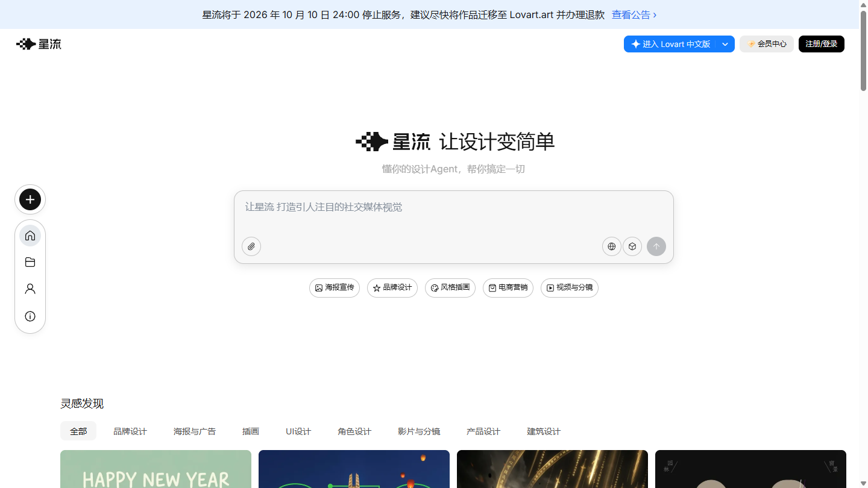Open the HAPPY NEW YEAR thumbnail

[156, 469]
